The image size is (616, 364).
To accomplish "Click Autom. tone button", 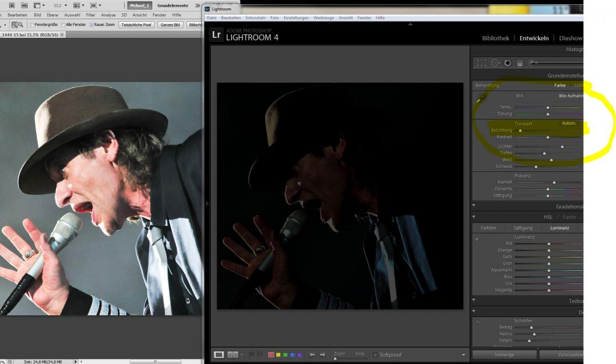I will [x=569, y=123].
